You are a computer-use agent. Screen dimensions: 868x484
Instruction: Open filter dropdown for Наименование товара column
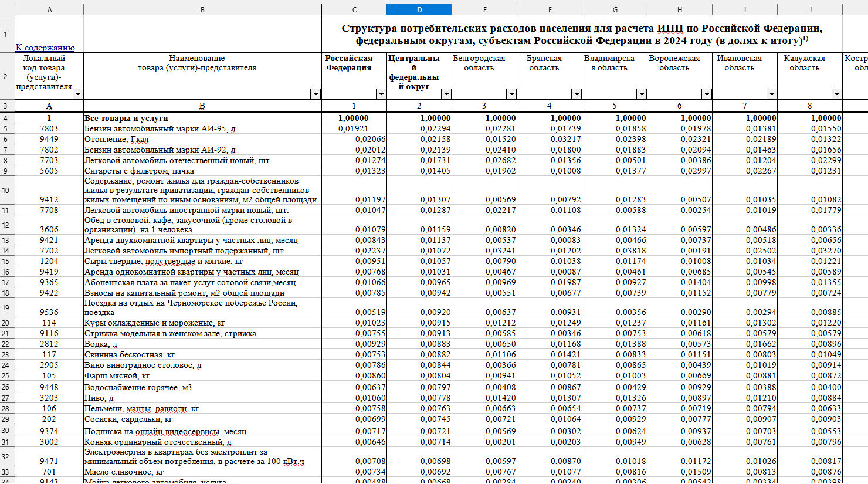pos(316,94)
